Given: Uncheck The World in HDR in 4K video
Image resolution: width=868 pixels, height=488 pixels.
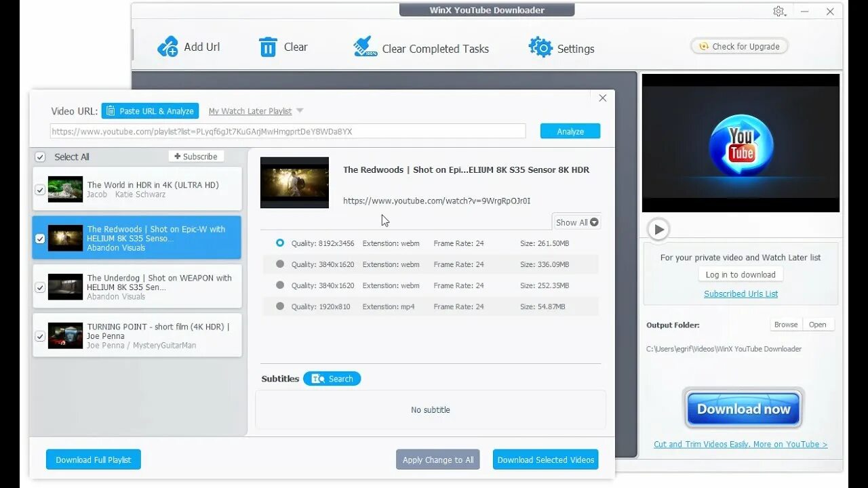Looking at the screenshot, I should [x=40, y=190].
